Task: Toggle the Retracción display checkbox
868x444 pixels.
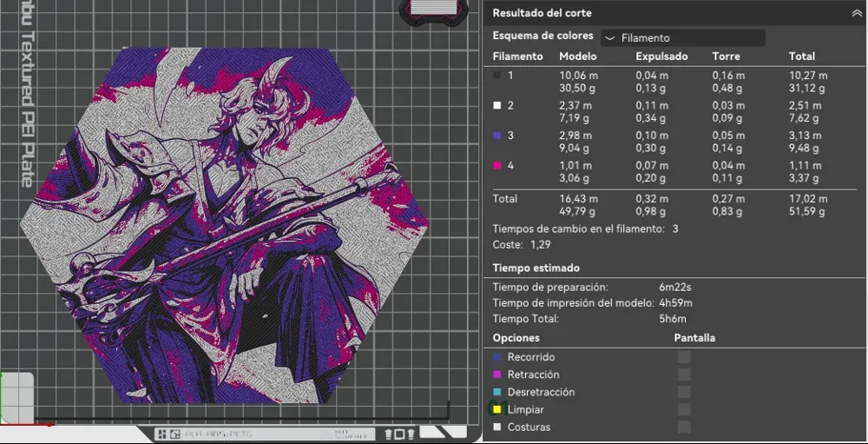Action: (684, 374)
